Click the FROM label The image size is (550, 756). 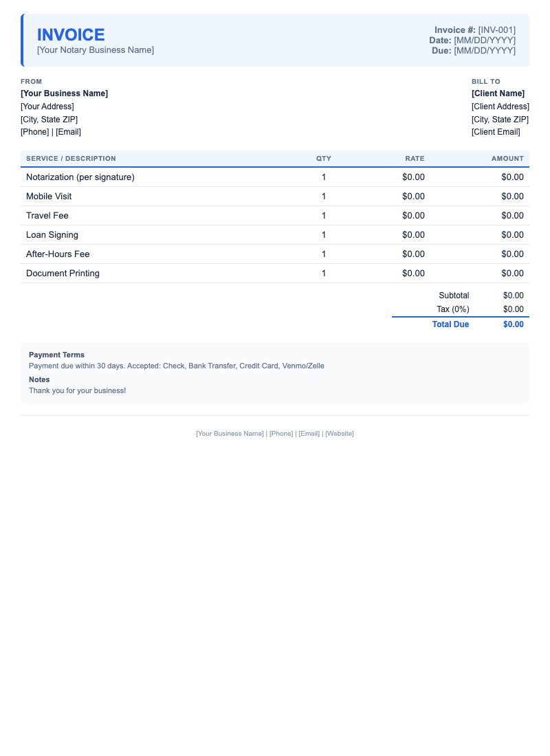click(32, 82)
